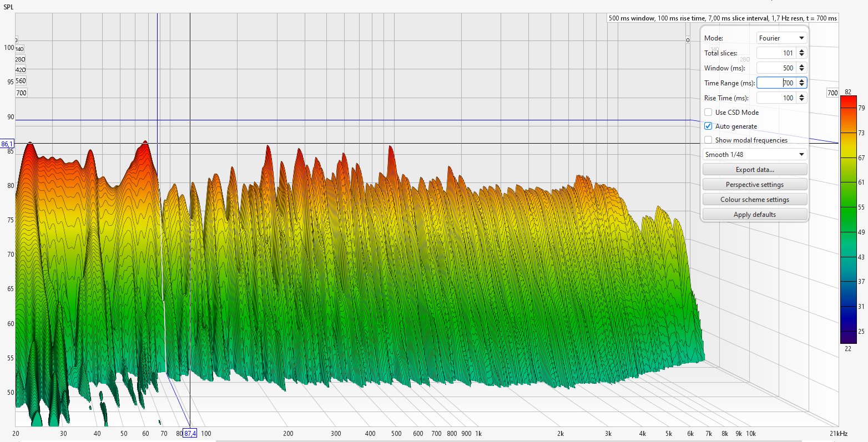Click the 86,1 SPL cursor readout
Viewport: 868px width, 442px height.
tap(7, 144)
